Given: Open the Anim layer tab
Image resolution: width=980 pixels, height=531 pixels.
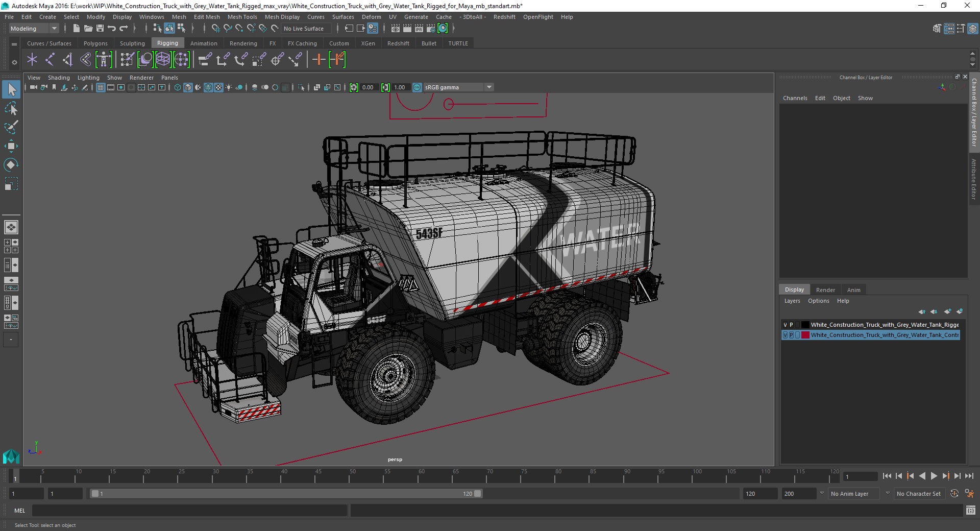Looking at the screenshot, I should click(853, 289).
